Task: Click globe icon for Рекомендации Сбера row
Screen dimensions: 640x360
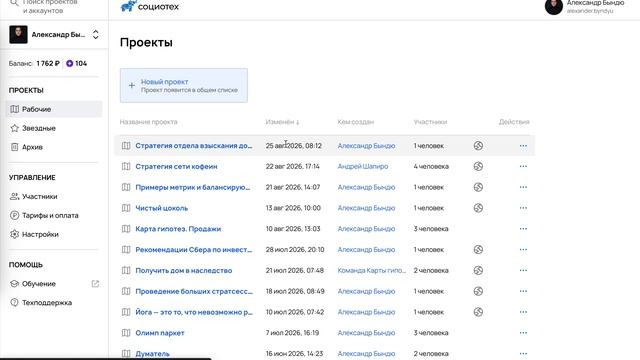Action: click(478, 250)
